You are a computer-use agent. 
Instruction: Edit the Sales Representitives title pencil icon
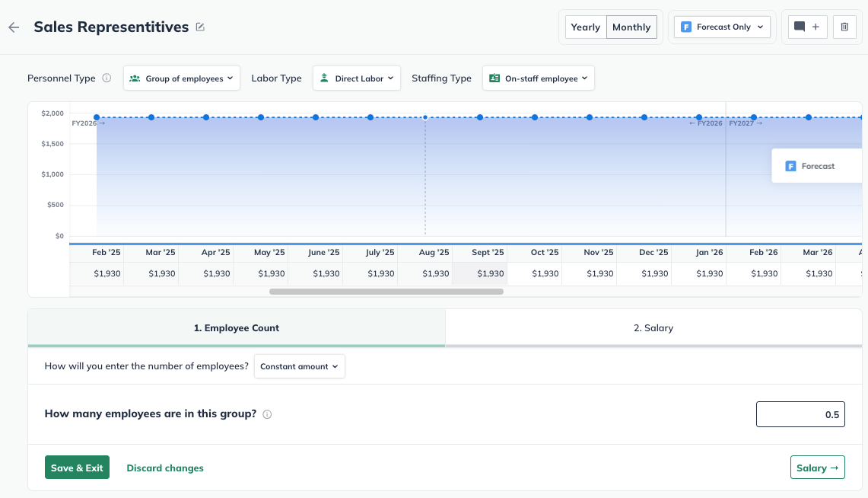coord(200,27)
